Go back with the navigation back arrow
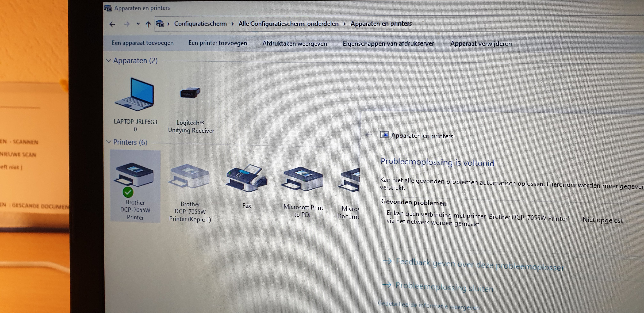Screen dimensions: 644x313 click(x=112, y=24)
